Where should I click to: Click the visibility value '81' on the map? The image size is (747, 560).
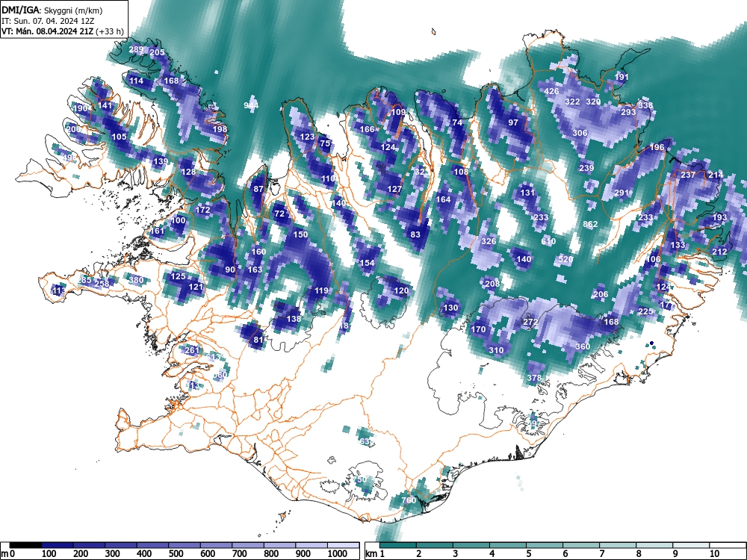[x=258, y=340]
